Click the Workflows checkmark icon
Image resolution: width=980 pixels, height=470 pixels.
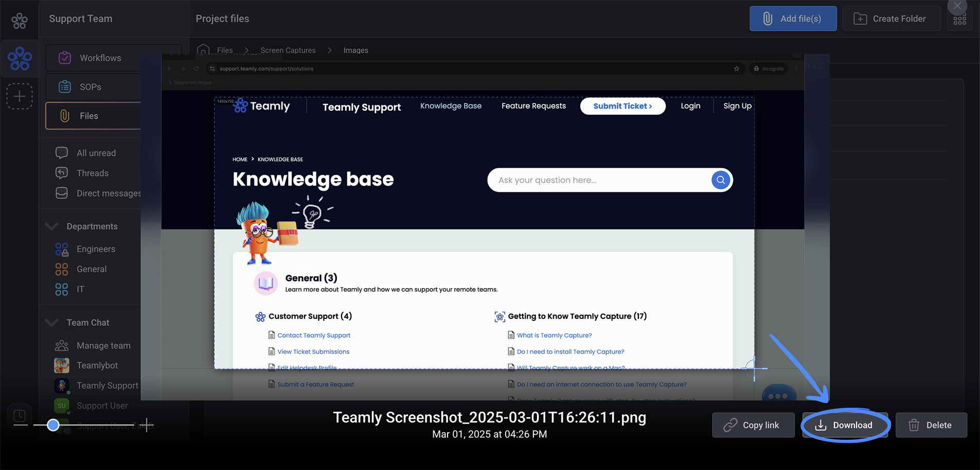coord(65,58)
